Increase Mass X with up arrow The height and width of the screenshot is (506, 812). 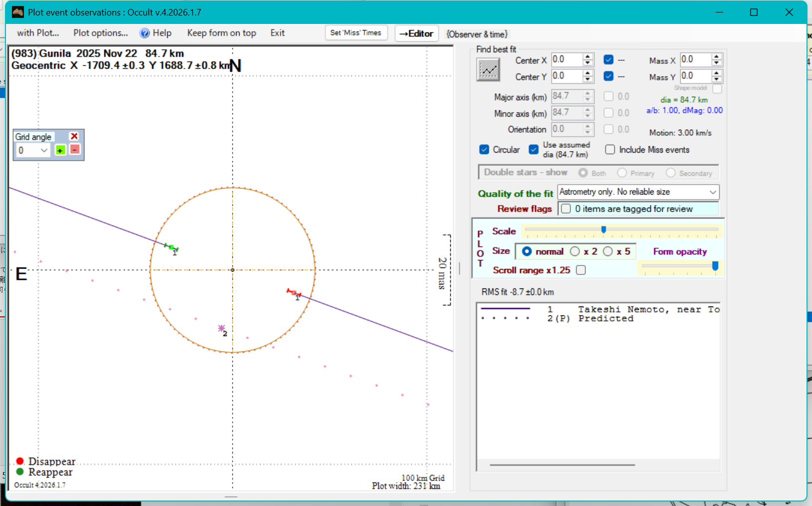coord(717,56)
